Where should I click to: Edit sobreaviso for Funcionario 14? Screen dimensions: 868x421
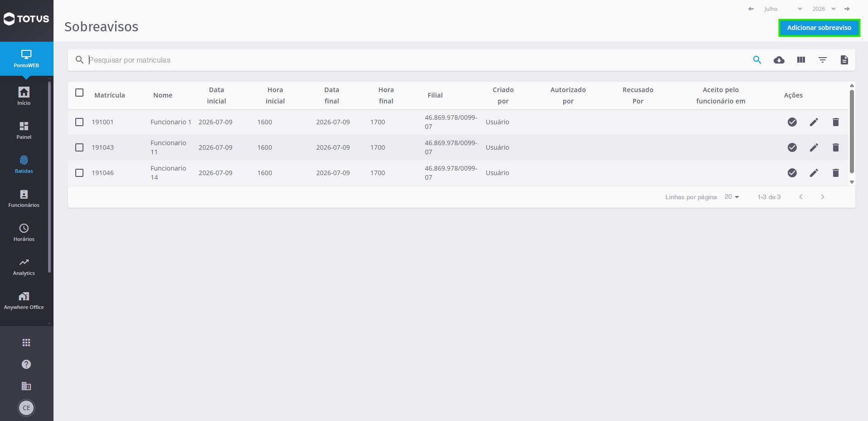tap(814, 173)
